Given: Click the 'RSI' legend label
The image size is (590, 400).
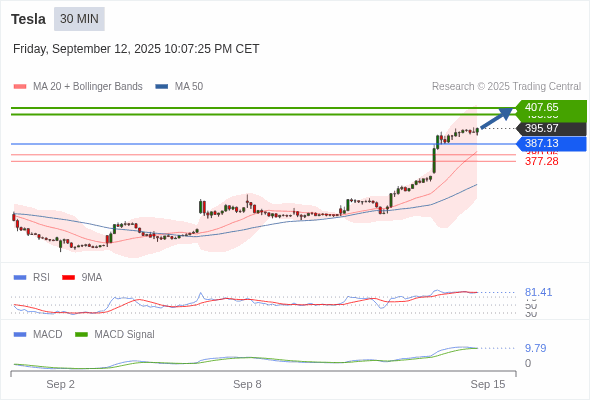Looking at the screenshot, I should pos(41,278).
